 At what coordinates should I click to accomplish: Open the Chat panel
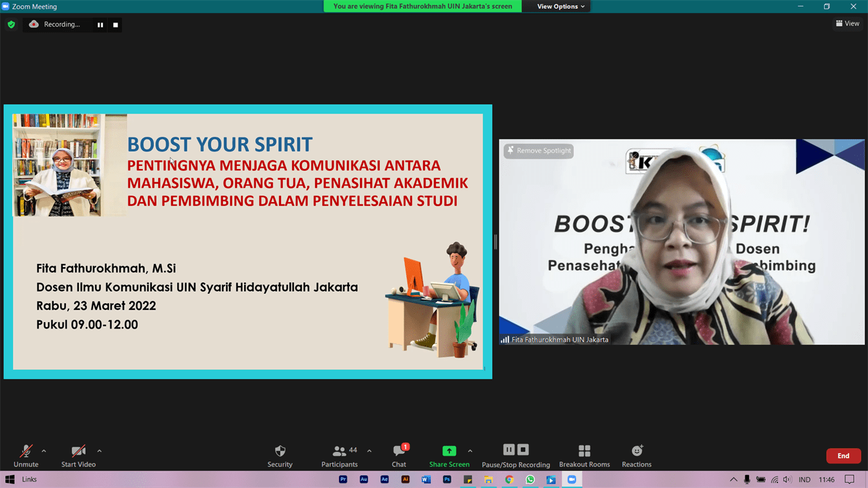coord(399,455)
